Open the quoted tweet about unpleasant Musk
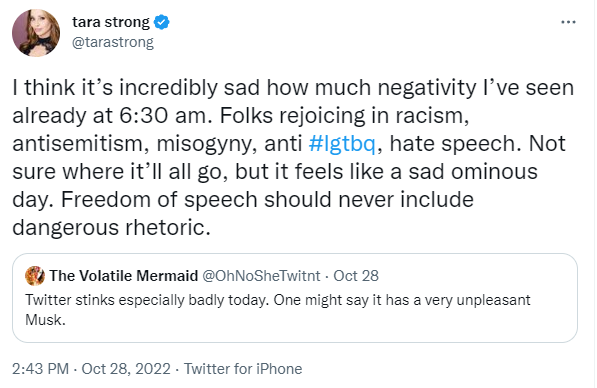This screenshot has height=388, width=597. pos(295,298)
